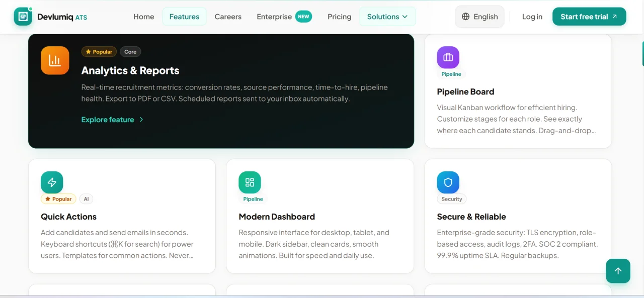
Task: Click the orange Analytics & Reports chart icon
Action: 55,60
